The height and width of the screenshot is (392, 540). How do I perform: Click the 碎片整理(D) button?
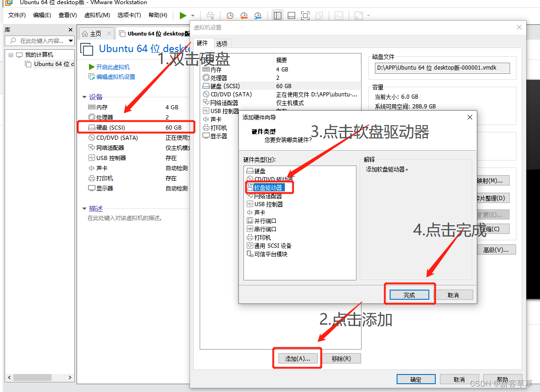click(493, 198)
